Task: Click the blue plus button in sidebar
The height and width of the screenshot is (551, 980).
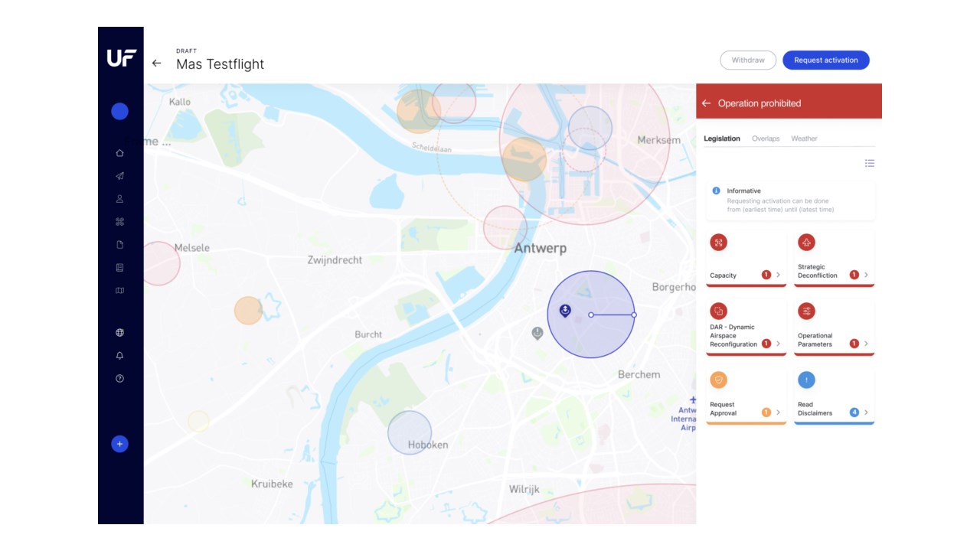Action: [x=119, y=444]
